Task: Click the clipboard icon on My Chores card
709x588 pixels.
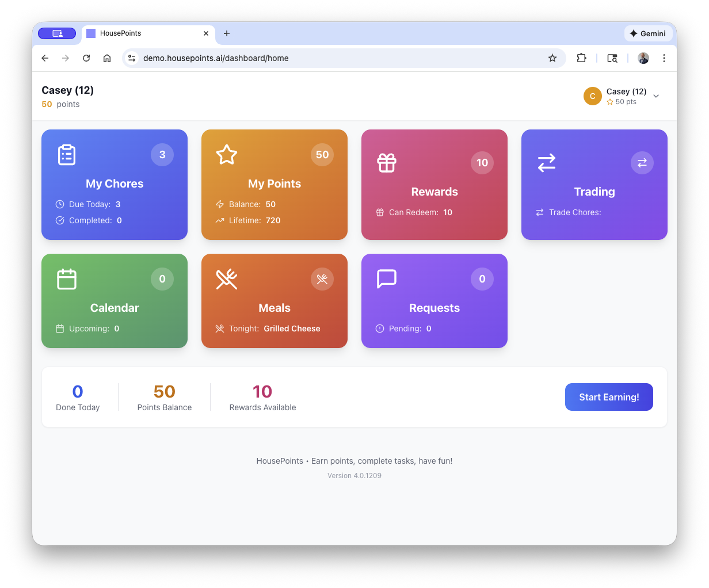Action: click(x=67, y=155)
